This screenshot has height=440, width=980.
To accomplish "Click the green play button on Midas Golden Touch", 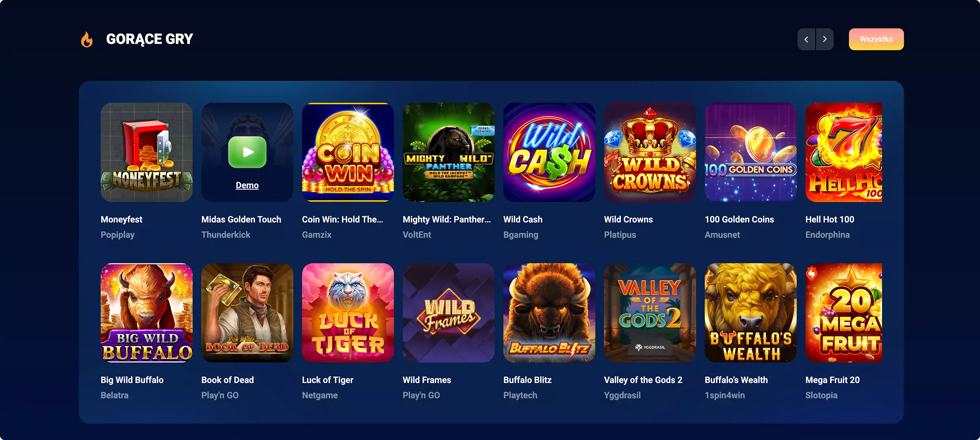I will [247, 152].
